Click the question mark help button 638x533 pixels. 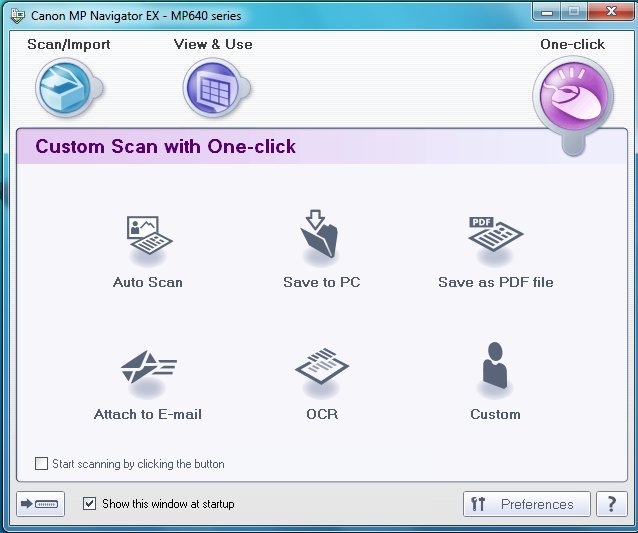[611, 504]
